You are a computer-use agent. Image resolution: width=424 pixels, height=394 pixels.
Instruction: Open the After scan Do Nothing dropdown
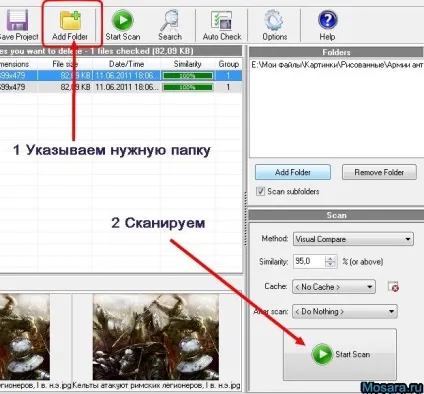(345, 312)
